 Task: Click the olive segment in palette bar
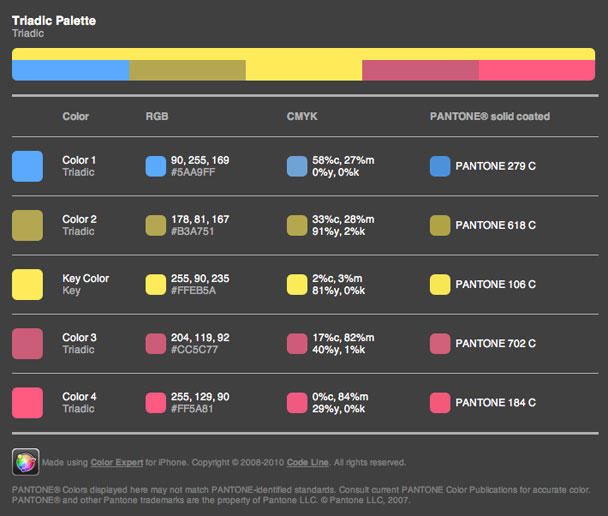pos(187,70)
